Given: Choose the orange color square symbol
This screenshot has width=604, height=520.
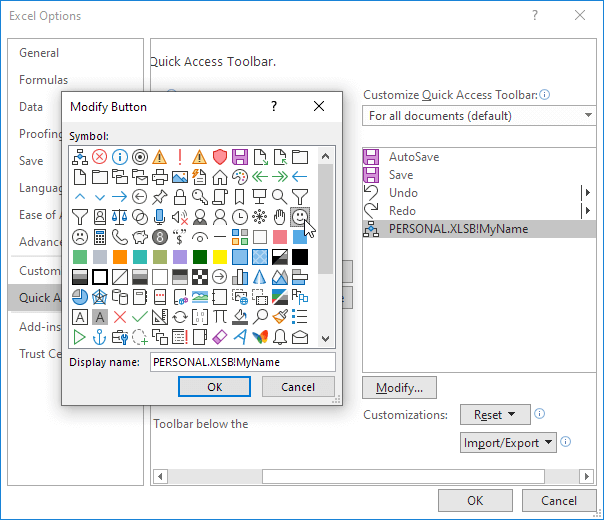Looking at the screenshot, I should [x=120, y=257].
